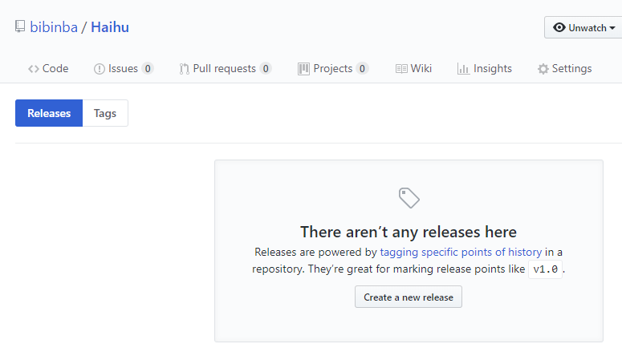Click the Issues count badge showing 0

148,68
